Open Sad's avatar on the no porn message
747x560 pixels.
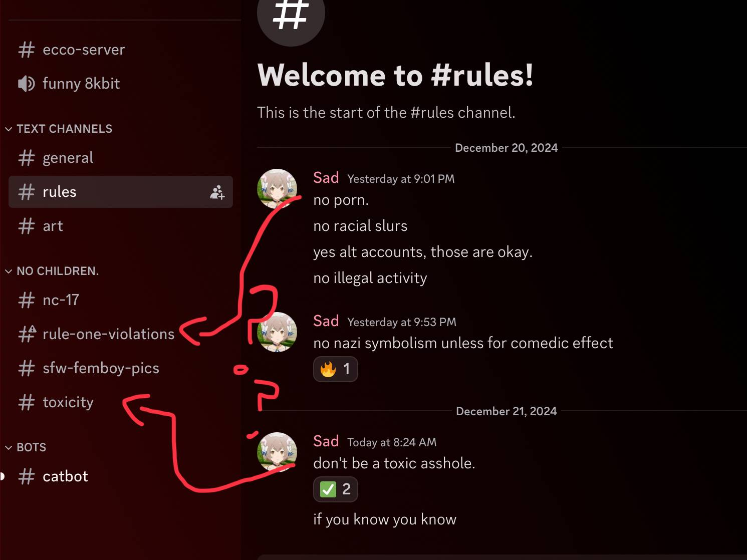pyautogui.click(x=277, y=189)
